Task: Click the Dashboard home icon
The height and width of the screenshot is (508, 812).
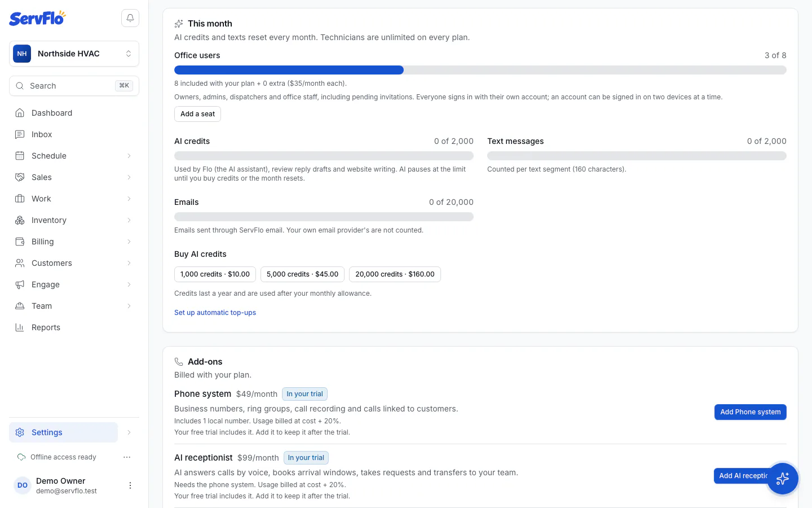Action: coord(20,113)
